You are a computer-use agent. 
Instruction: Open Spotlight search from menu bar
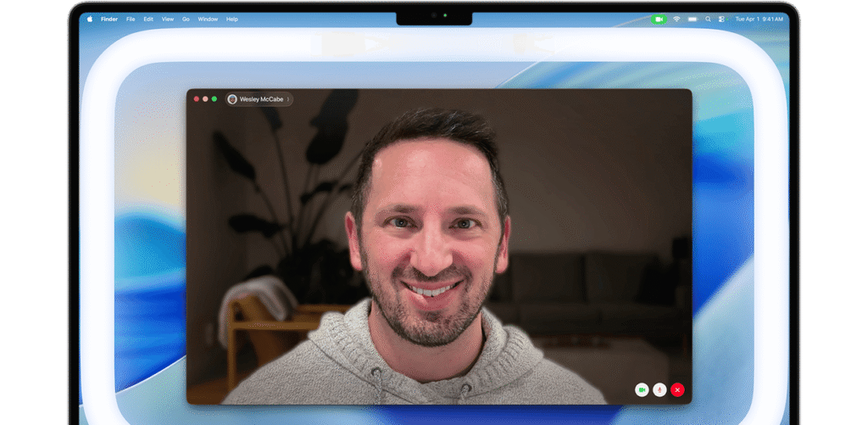click(x=708, y=19)
